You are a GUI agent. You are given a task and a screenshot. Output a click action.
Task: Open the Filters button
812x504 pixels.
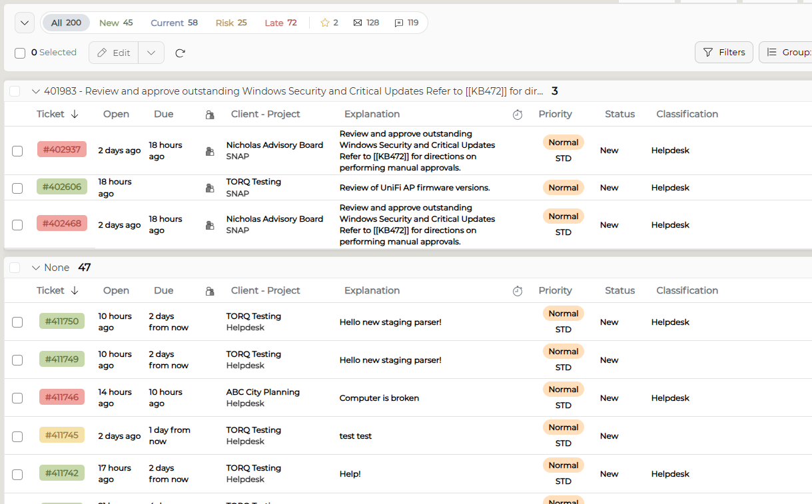tap(724, 53)
